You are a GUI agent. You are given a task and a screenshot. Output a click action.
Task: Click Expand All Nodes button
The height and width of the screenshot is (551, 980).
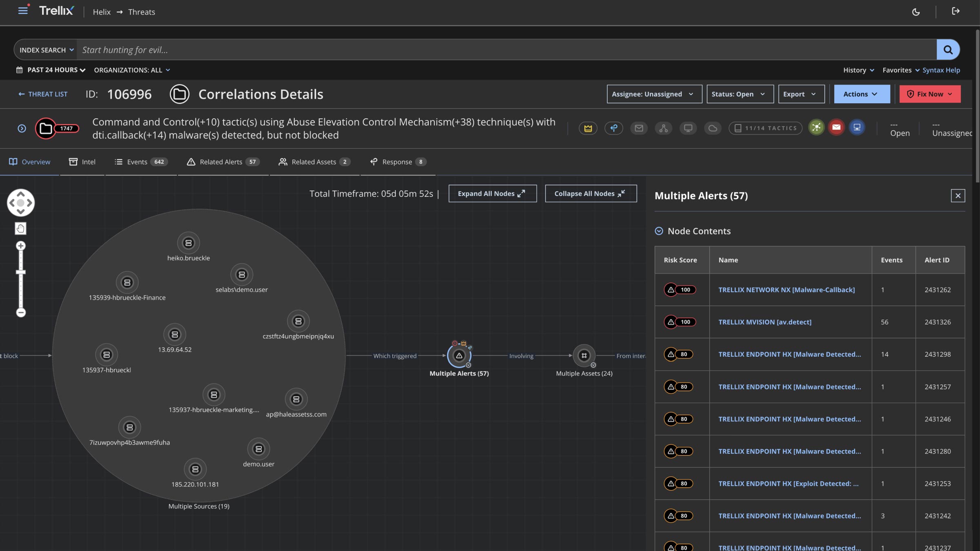492,193
